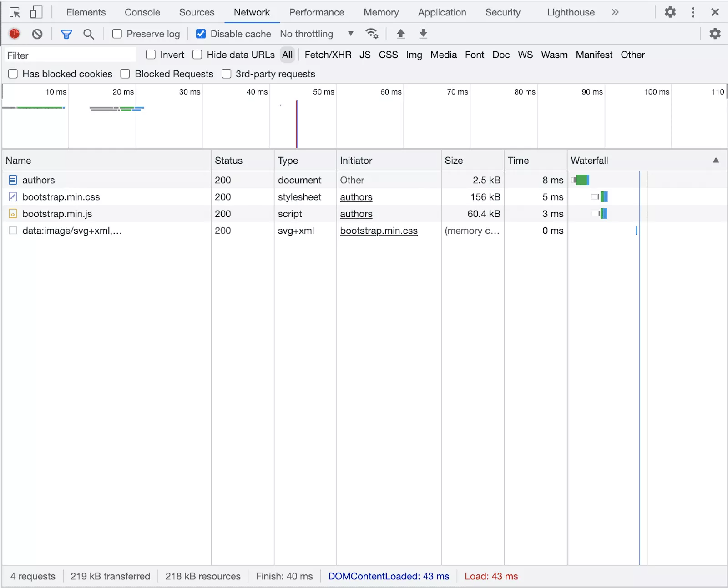Toggle the device toolbar icon
The image size is (728, 588).
36,12
